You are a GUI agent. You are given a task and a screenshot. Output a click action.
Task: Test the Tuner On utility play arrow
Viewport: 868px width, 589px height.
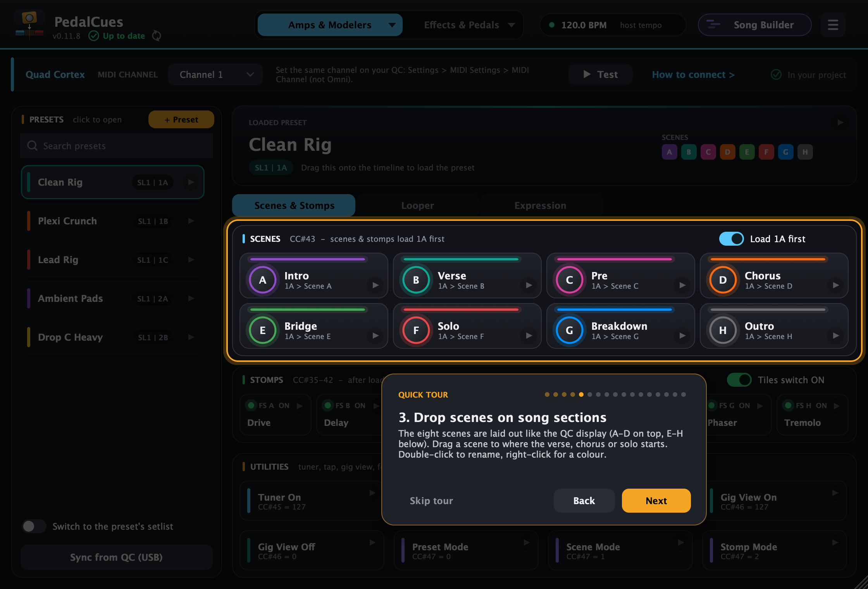tap(372, 493)
